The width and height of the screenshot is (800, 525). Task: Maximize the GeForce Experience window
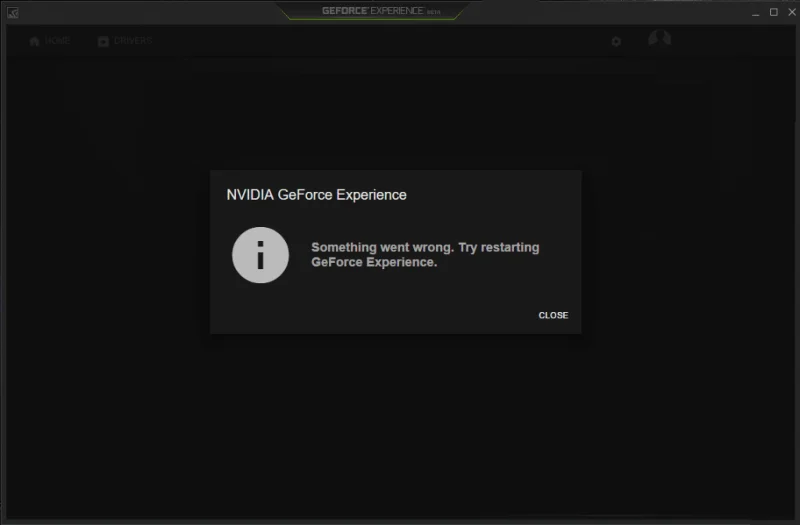click(x=774, y=12)
